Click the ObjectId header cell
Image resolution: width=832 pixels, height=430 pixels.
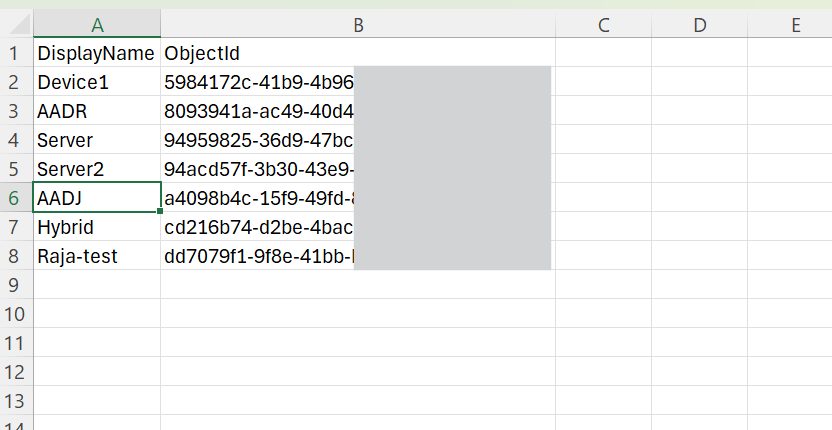(358, 53)
